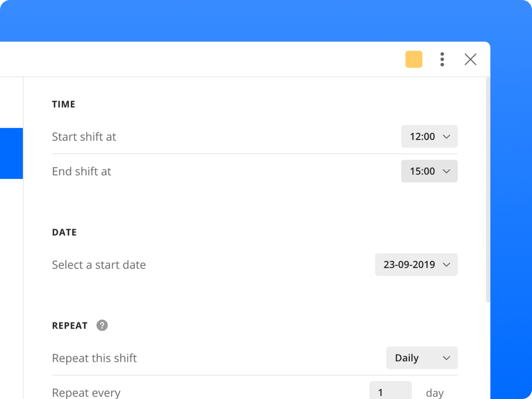Click the Select a start date label

point(99,265)
